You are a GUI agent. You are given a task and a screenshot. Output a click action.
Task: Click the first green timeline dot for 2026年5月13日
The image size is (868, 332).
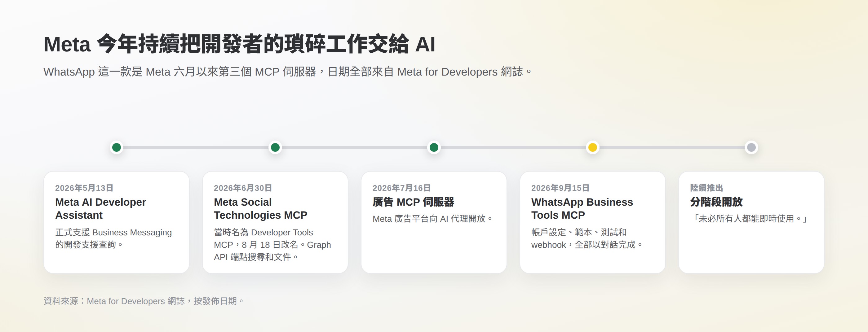click(117, 147)
